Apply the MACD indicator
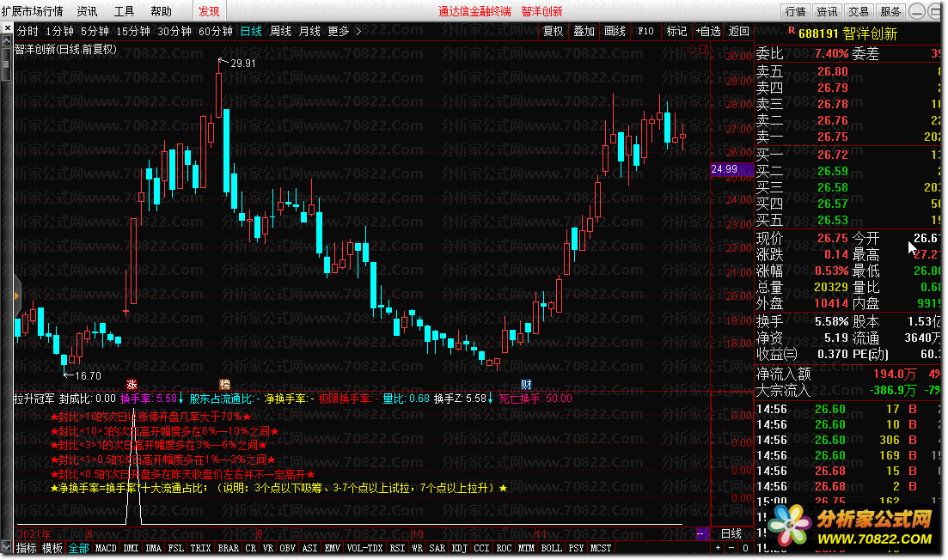The height and width of the screenshot is (560, 948). pos(106,548)
